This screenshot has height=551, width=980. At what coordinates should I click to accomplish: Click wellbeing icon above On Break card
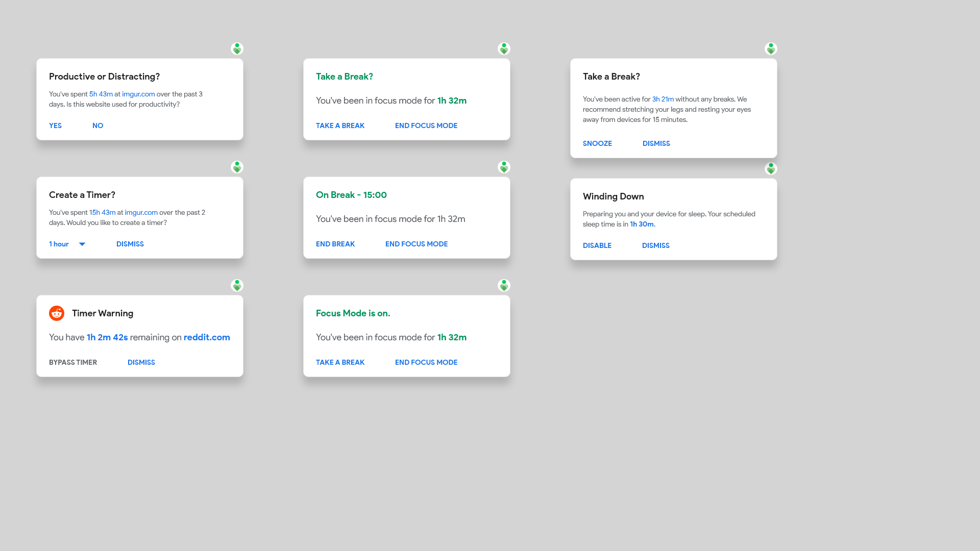pyautogui.click(x=504, y=167)
